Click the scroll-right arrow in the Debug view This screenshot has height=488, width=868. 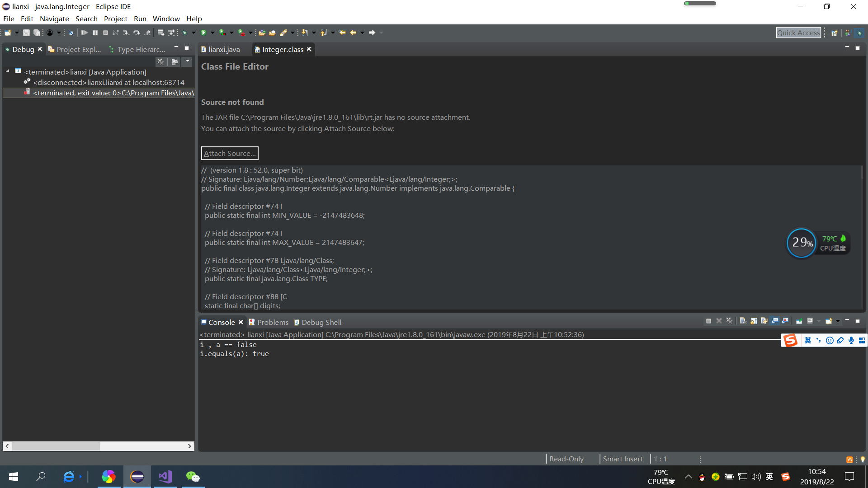coord(190,446)
